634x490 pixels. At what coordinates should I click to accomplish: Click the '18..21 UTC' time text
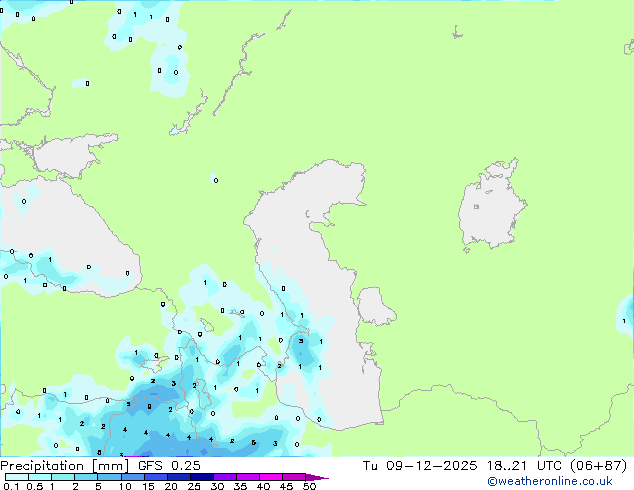point(524,466)
